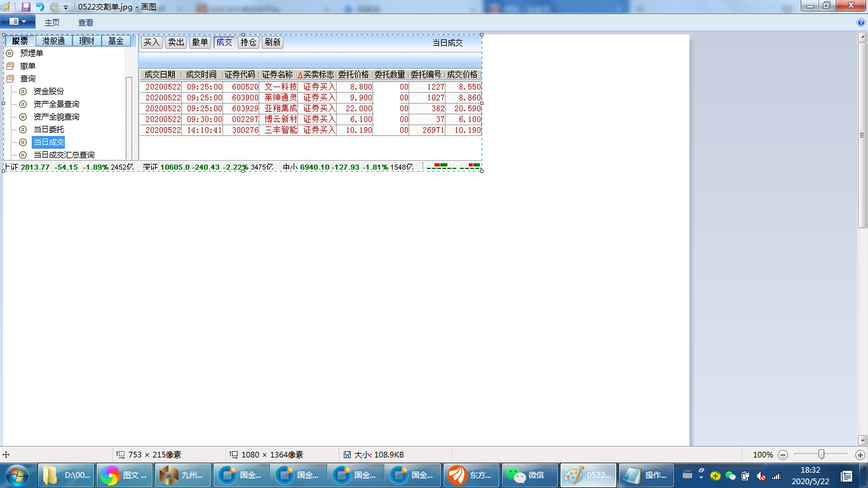868x488 pixels.
Task: Switch to the 查看 ribbon tab
Action: click(x=86, y=22)
